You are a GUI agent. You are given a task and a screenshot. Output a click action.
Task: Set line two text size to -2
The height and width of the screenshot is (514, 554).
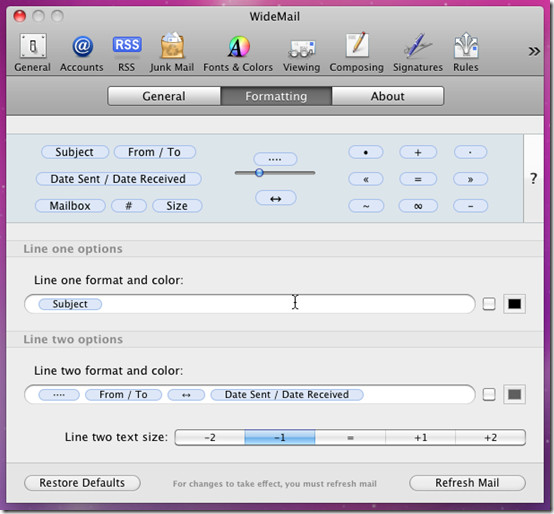[210, 438]
